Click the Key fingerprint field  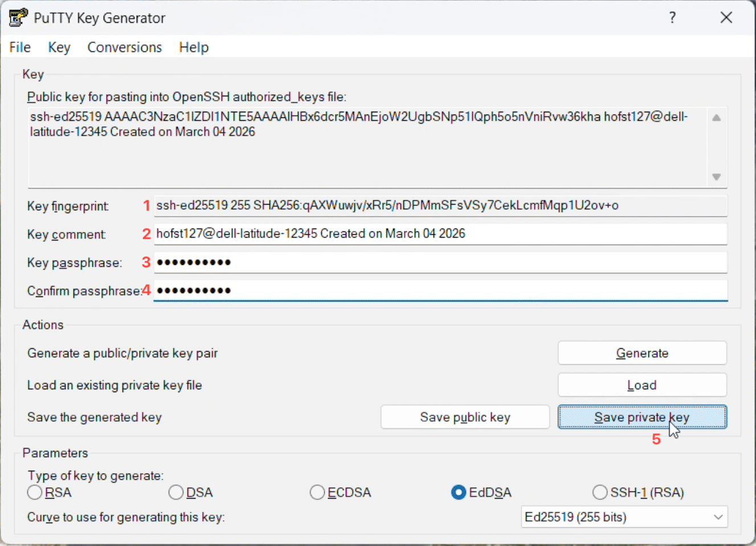click(440, 205)
